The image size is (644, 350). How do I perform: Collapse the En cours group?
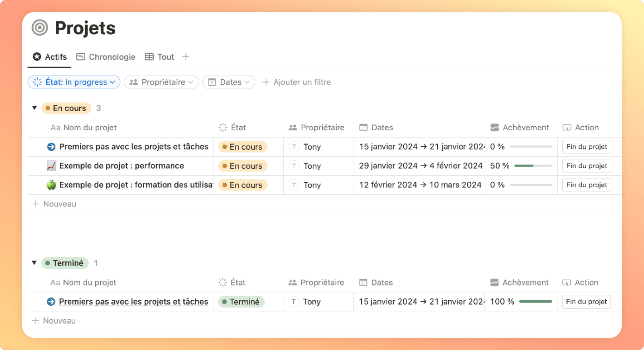pos(35,108)
